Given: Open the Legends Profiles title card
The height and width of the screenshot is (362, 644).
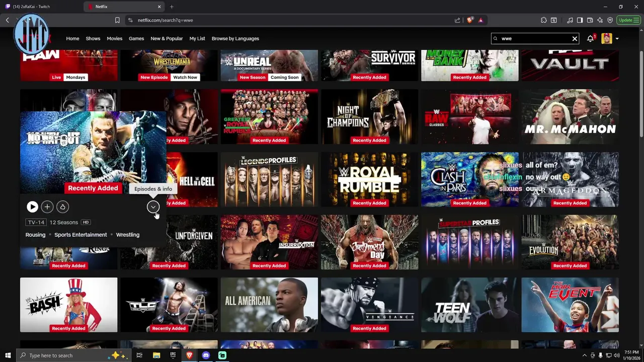Looking at the screenshot, I should (x=269, y=179).
